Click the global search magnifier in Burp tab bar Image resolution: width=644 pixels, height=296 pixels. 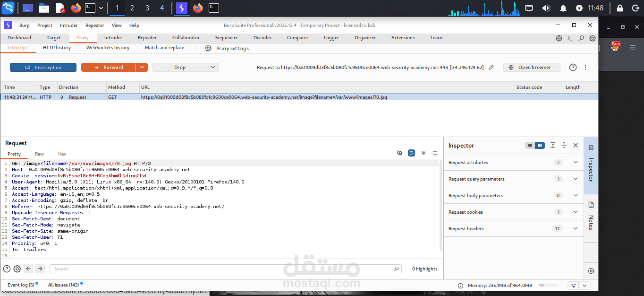[581, 38]
